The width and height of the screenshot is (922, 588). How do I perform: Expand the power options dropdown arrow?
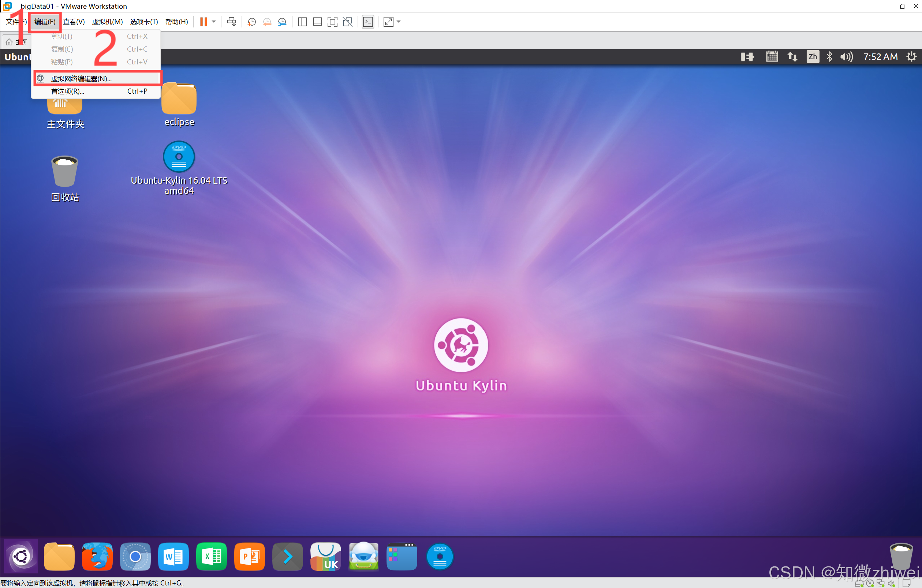tap(214, 22)
